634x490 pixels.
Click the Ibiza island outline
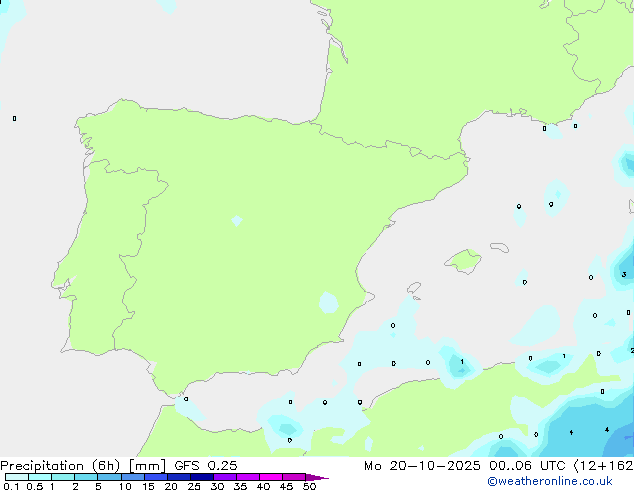(x=414, y=288)
